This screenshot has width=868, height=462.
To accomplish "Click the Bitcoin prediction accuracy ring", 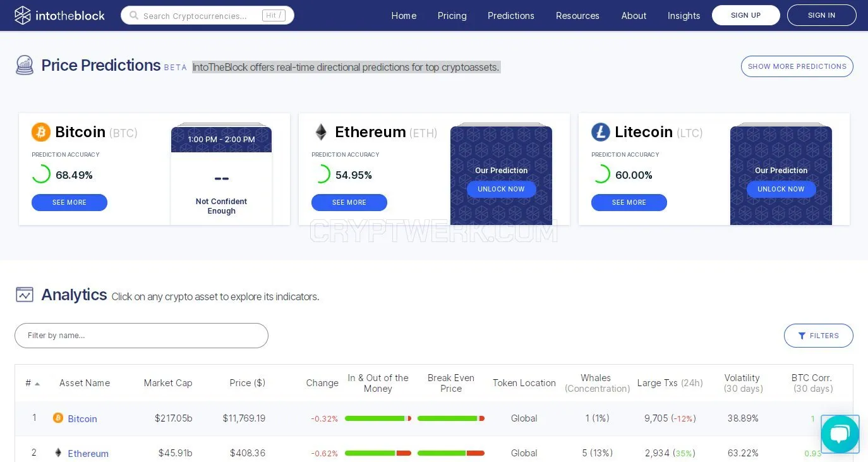I will [41, 174].
